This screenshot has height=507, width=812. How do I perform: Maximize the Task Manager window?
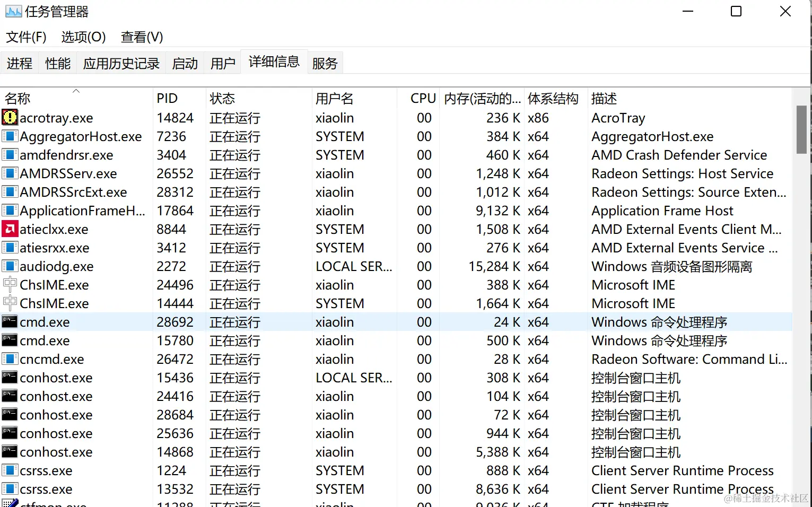click(736, 11)
